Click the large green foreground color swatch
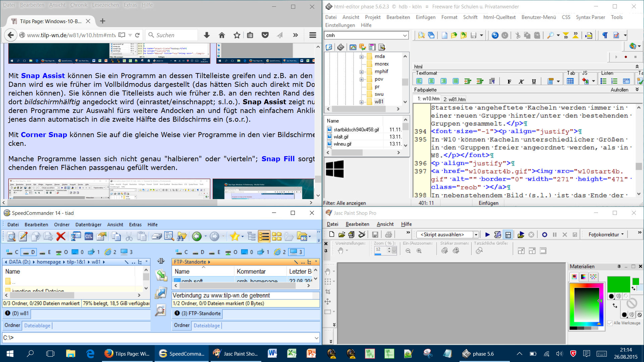644x362 pixels. [618, 284]
